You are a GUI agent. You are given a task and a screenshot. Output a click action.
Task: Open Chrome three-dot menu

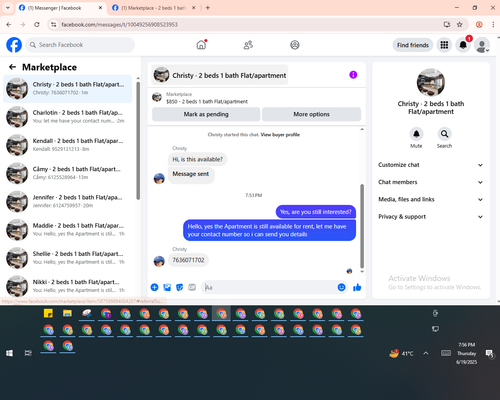click(493, 24)
